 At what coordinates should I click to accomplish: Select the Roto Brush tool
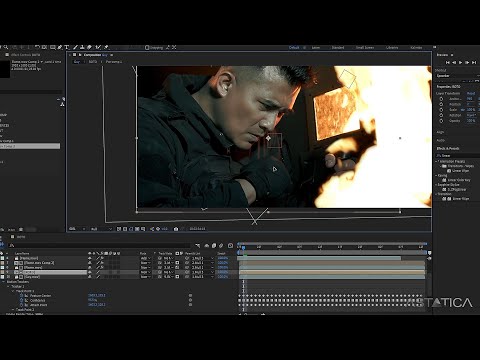(98, 47)
